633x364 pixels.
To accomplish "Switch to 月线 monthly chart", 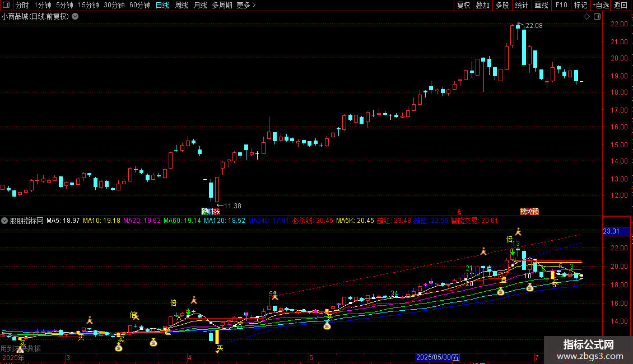I will click(200, 5).
